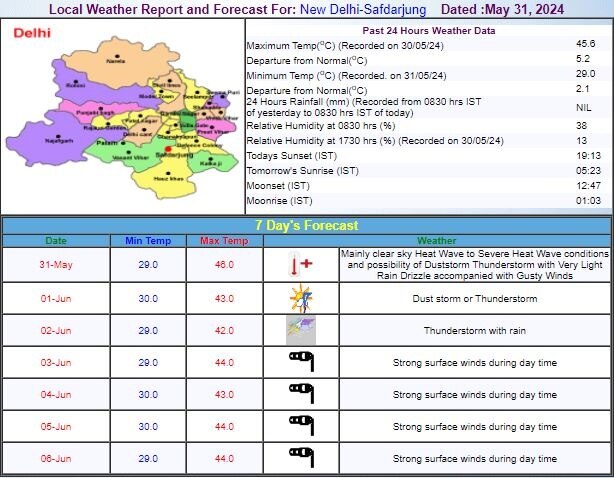Click the 7 Day's Forecast header bar

(x=307, y=226)
